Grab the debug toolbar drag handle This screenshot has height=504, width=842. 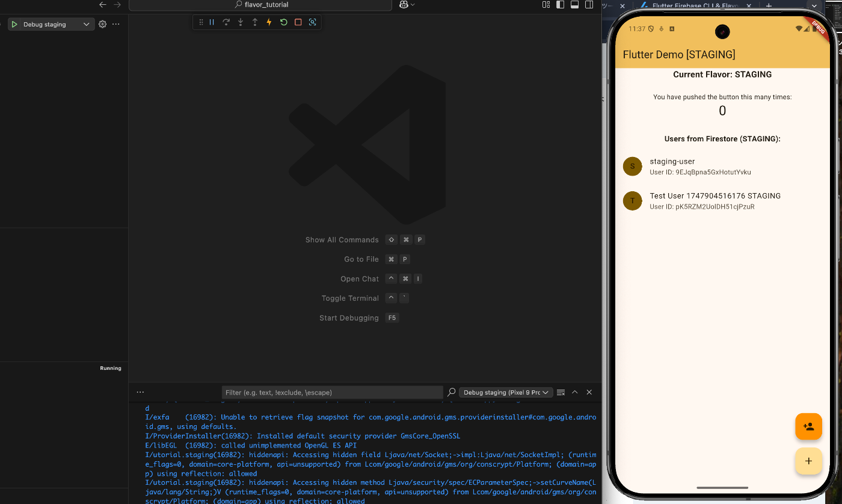click(201, 22)
